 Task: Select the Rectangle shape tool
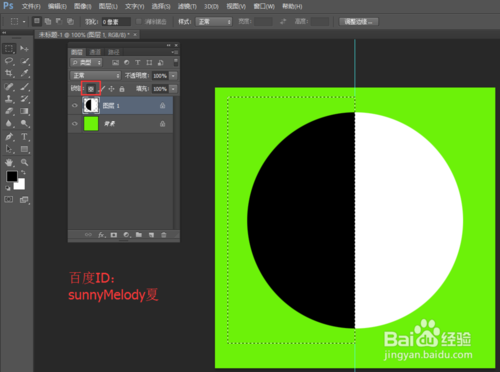(x=24, y=149)
